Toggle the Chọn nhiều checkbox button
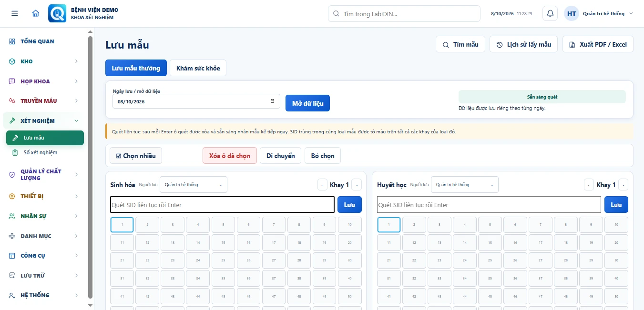 pos(136,156)
